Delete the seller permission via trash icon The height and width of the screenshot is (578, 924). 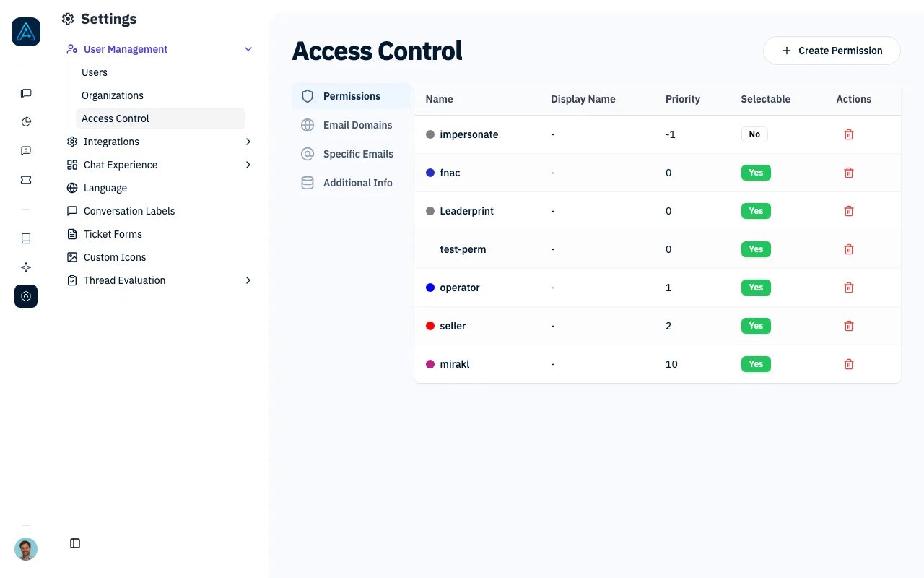pyautogui.click(x=849, y=326)
